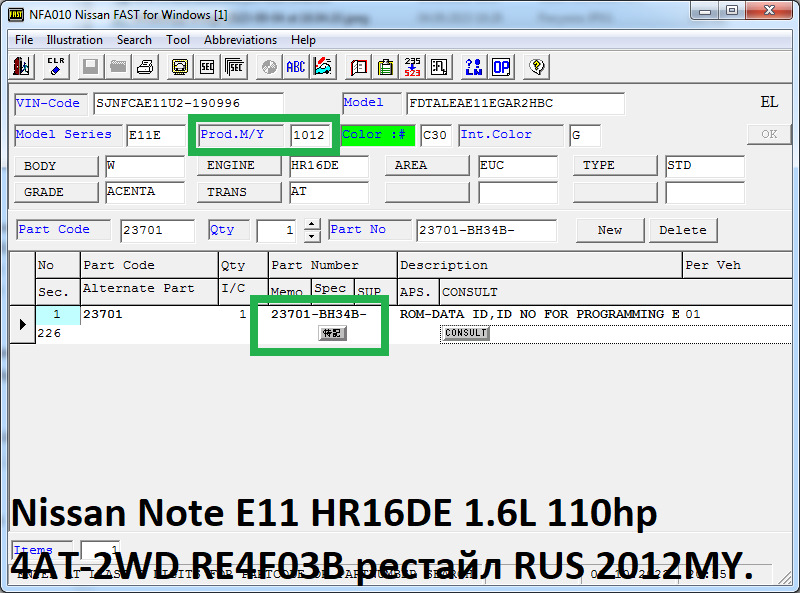Select the SEC section icon

pyautogui.click(x=208, y=67)
